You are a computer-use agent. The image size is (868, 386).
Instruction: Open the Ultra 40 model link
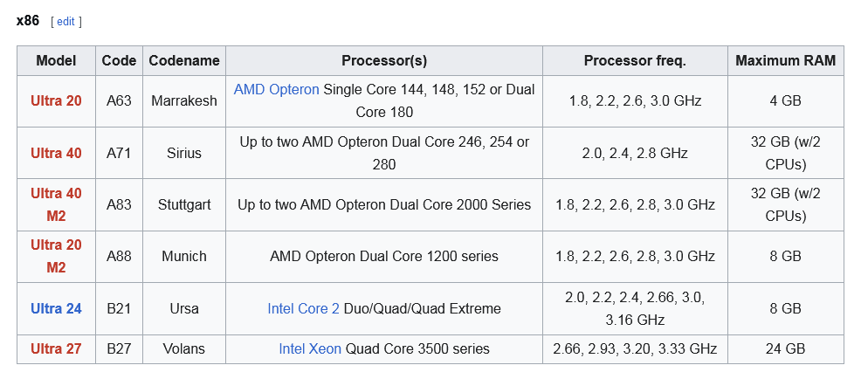click(x=56, y=153)
